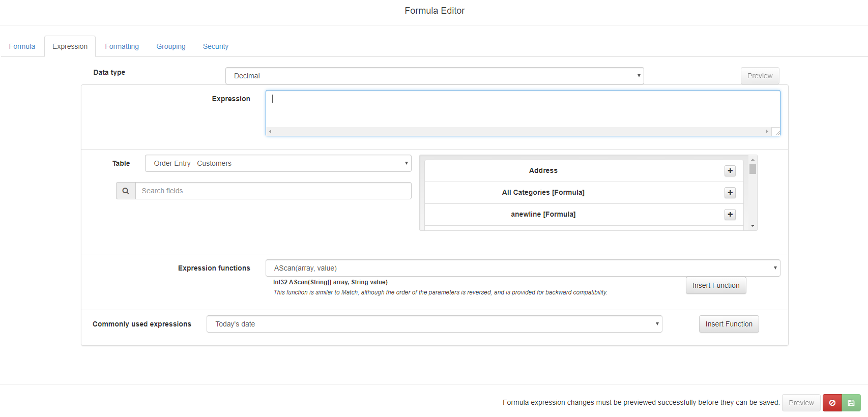Image resolution: width=868 pixels, height=417 pixels.
Task: Click the red cancel icon button
Action: pos(832,403)
